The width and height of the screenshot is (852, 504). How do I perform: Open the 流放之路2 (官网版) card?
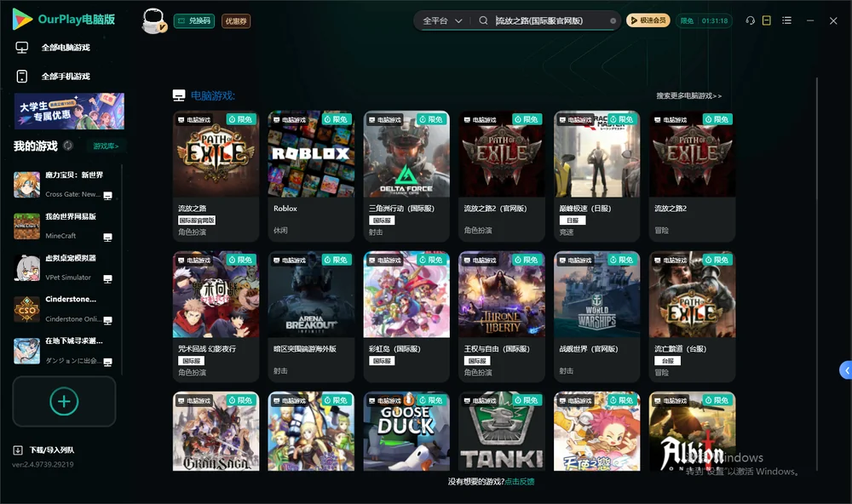pos(502,176)
